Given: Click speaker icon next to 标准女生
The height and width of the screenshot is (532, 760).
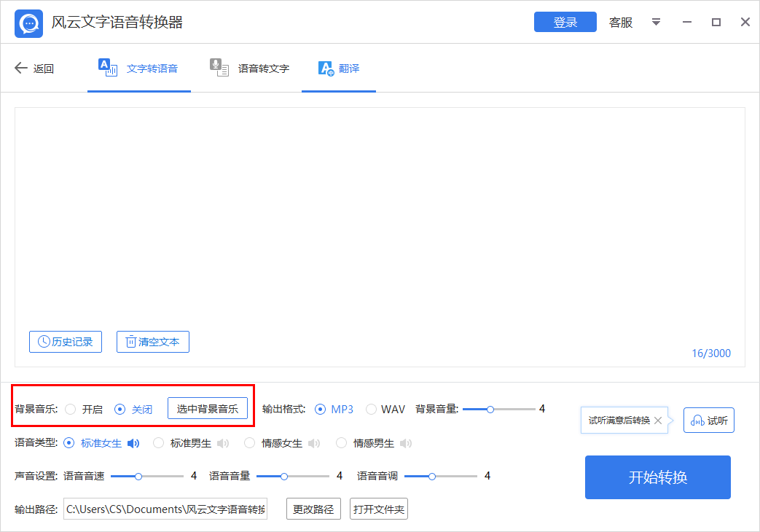Looking at the screenshot, I should [133, 442].
